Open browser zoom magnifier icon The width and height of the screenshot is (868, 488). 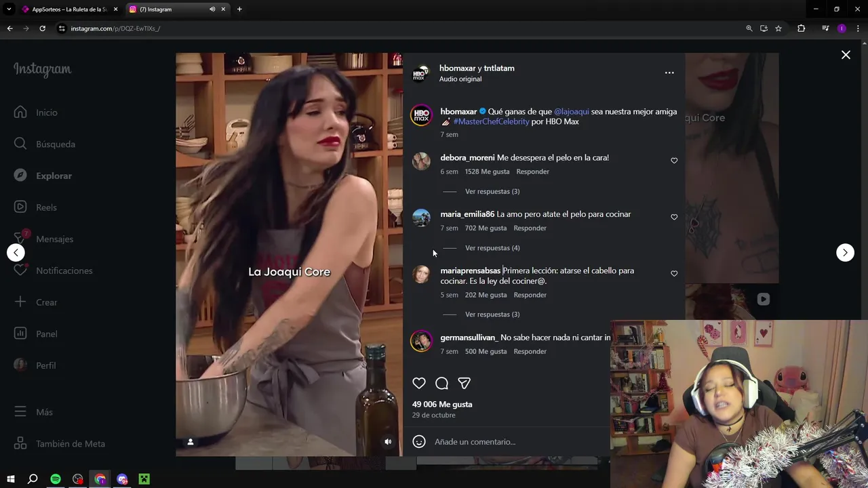coord(749,28)
